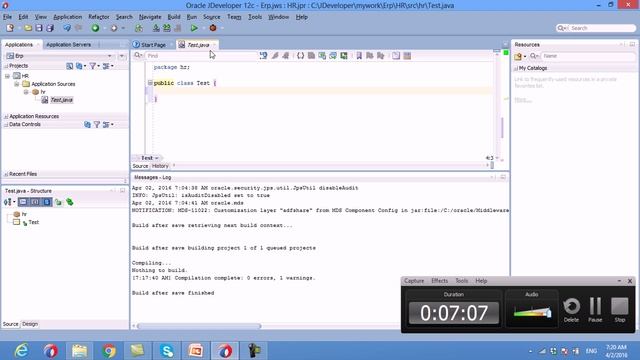The height and width of the screenshot is (360, 640).
Task: Toggle the first highlighted Structure view button
Action: pos(24,202)
